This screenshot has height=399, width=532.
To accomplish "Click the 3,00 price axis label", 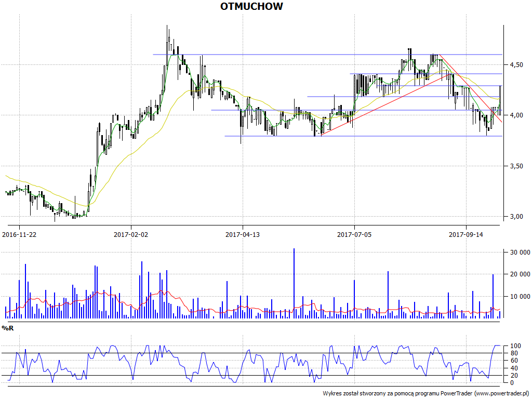I will pyautogui.click(x=516, y=217).
